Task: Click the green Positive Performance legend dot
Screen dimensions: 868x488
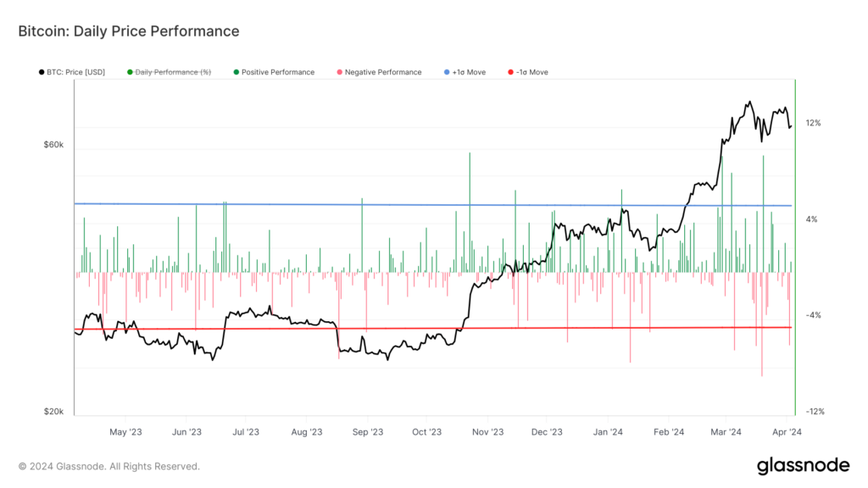Action: (x=237, y=72)
